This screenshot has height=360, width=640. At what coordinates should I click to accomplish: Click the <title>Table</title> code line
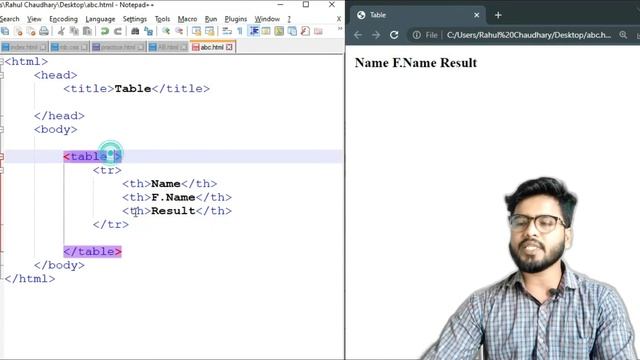[x=136, y=89]
